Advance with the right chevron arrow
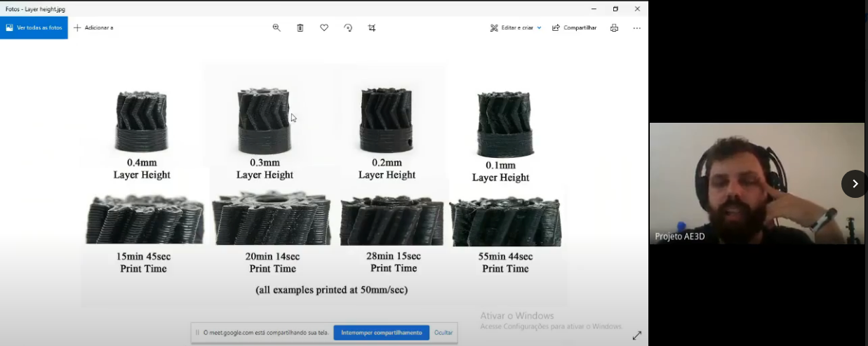This screenshot has width=868, height=346. point(854,184)
